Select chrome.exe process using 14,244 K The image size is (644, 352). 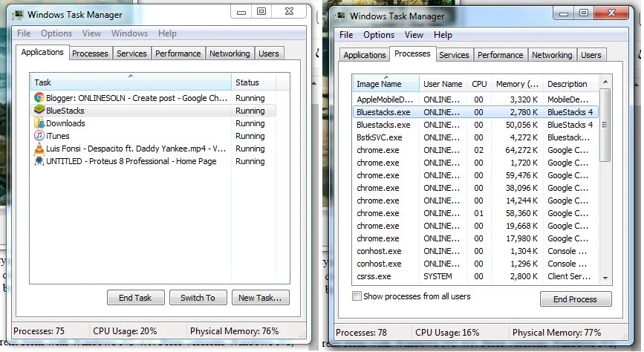[x=475, y=201]
